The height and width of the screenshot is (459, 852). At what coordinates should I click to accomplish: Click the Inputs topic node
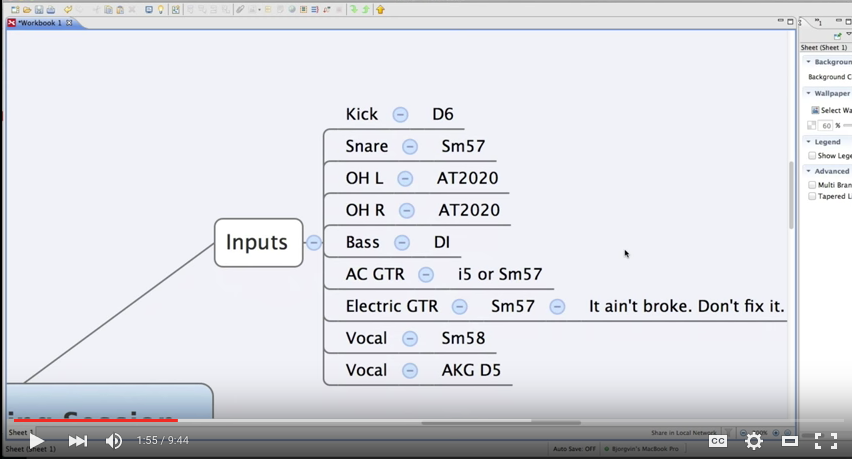pos(258,242)
